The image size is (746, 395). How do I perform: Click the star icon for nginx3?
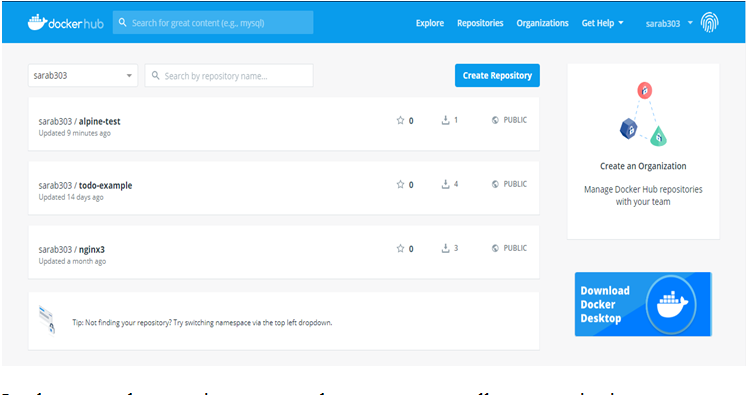(400, 248)
